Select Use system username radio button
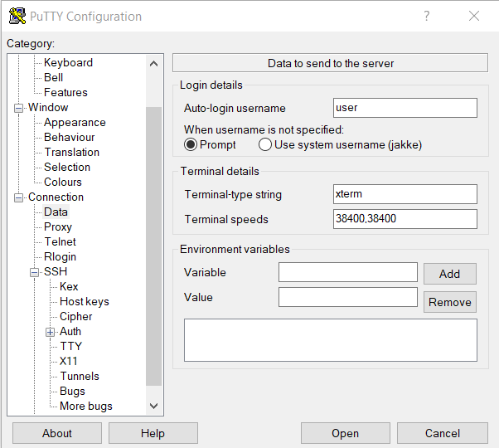The height and width of the screenshot is (448, 499). coord(265,144)
